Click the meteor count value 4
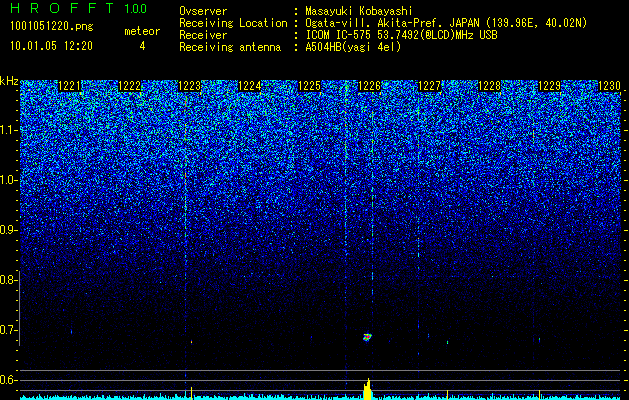This screenshot has width=629, height=400. [x=142, y=46]
